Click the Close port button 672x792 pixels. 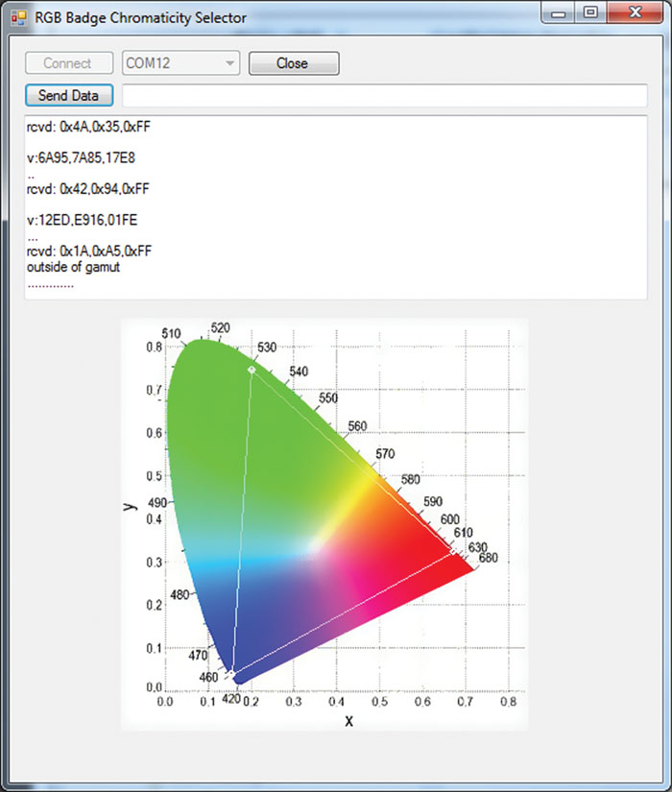(x=293, y=63)
